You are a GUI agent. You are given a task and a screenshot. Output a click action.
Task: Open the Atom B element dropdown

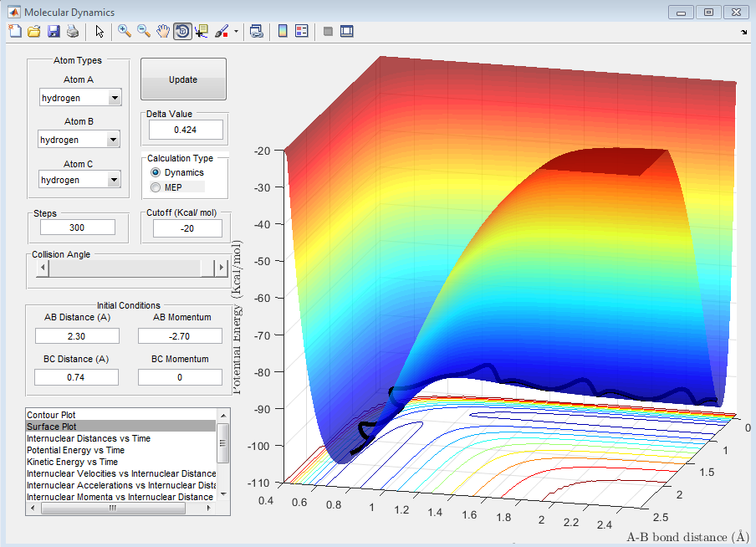coord(79,140)
